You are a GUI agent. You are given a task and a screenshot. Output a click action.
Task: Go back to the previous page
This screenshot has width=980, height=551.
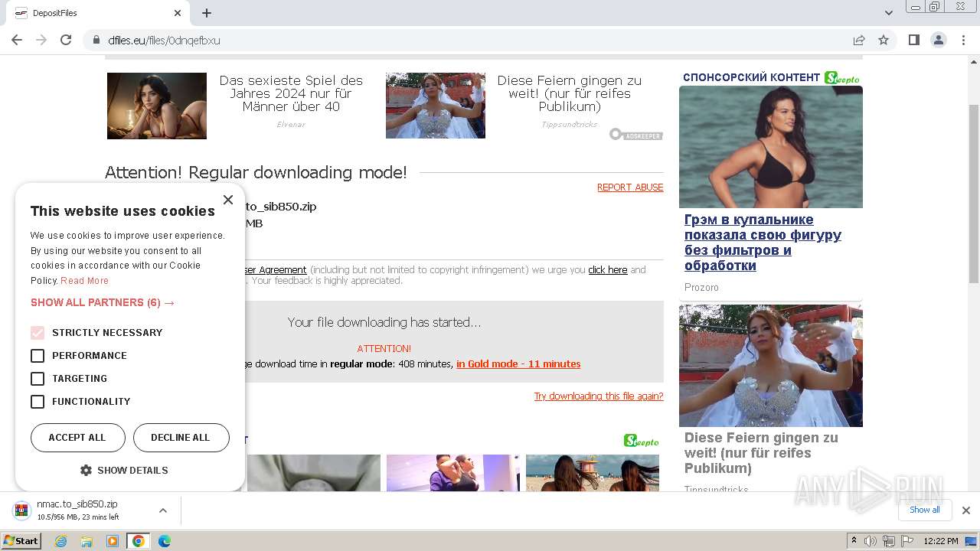(17, 40)
